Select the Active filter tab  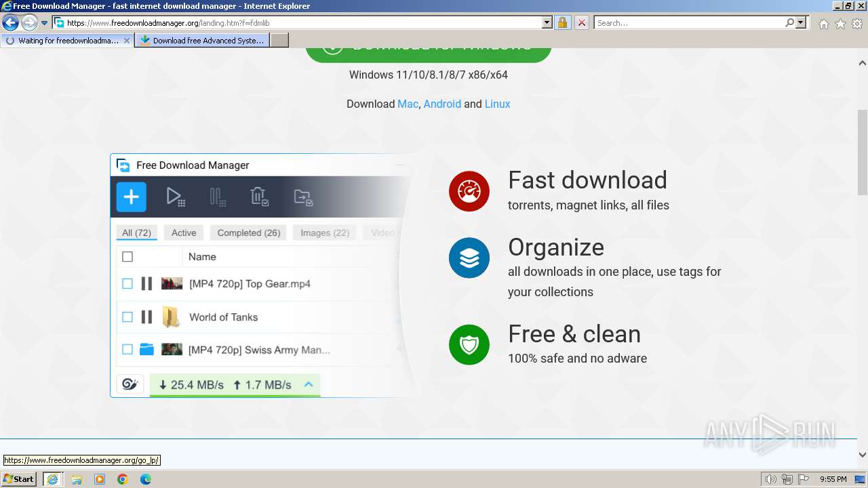click(x=184, y=232)
